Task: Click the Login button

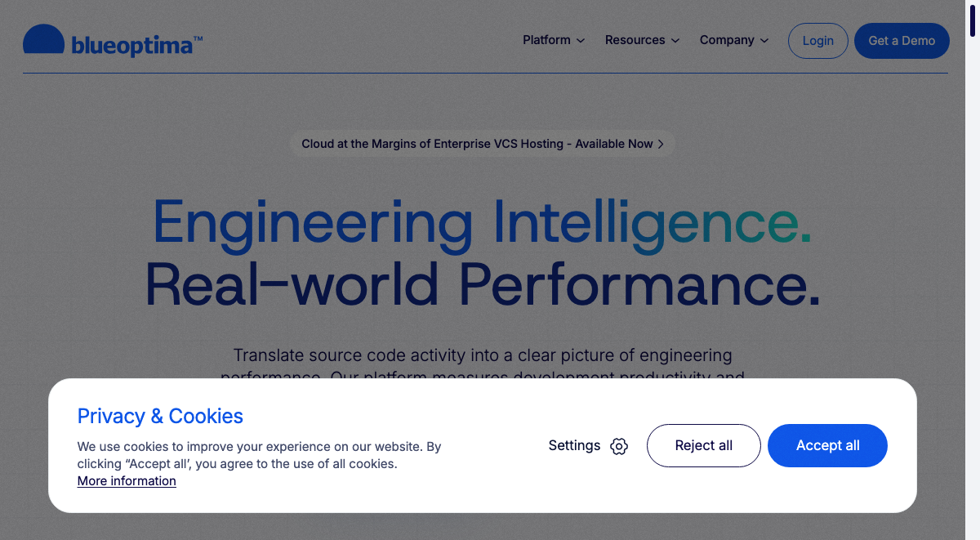Action: coord(817,40)
